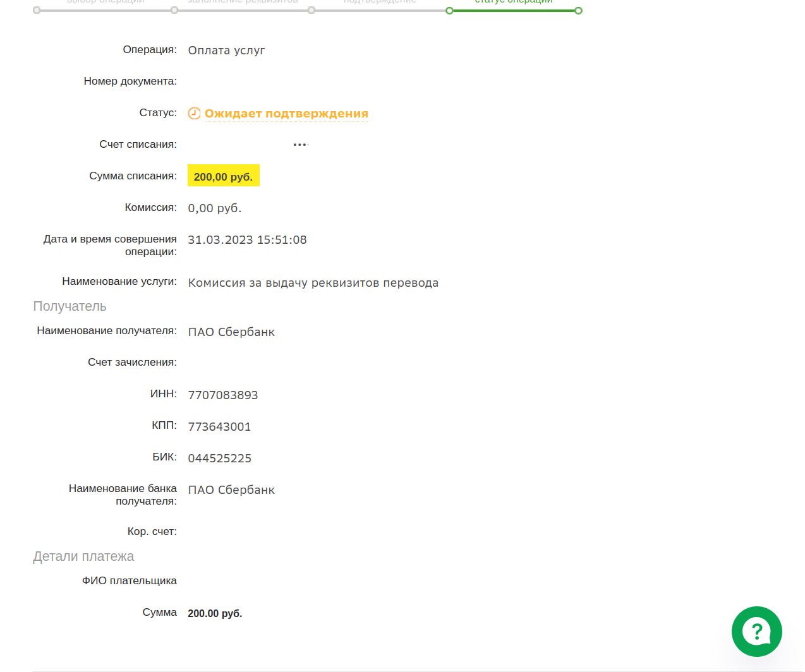The height and width of the screenshot is (672, 805).
Task: Select the highlighted 200,00 руб. amount
Action: pos(224,176)
